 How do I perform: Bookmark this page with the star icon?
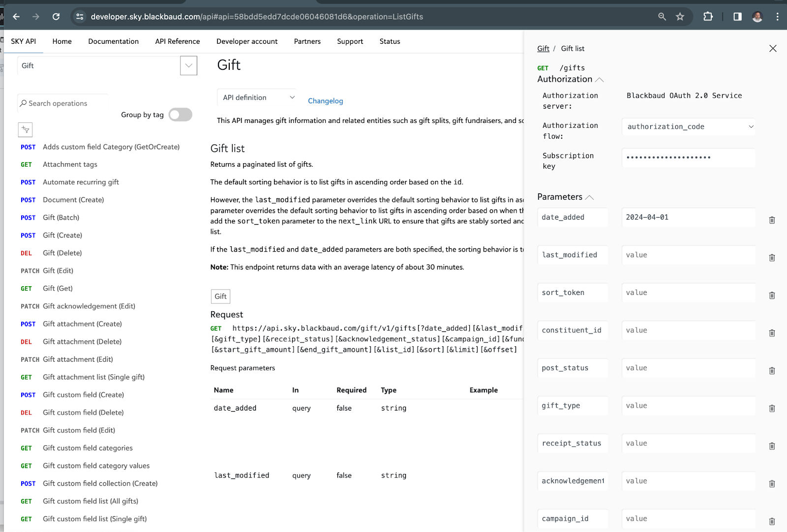pos(680,17)
